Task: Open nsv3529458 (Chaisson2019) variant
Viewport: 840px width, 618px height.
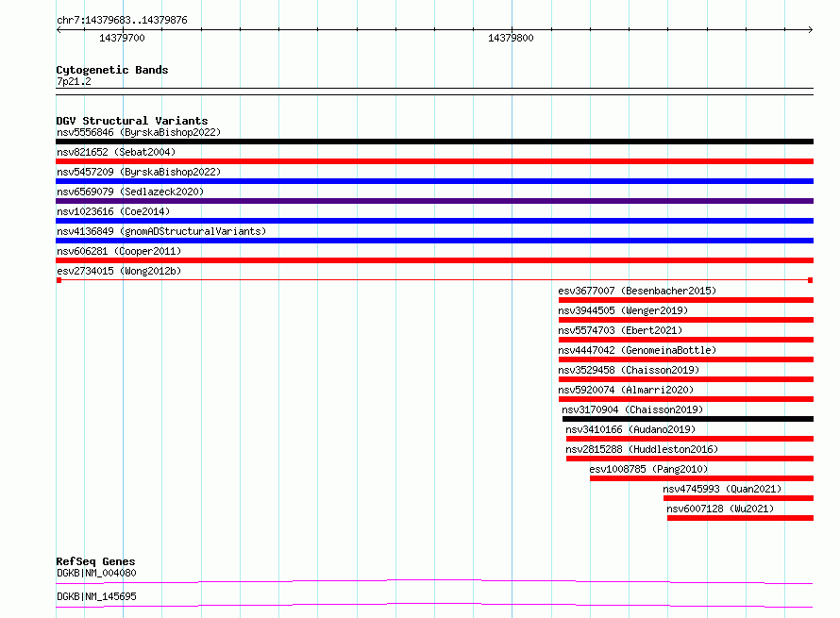Action: tap(629, 370)
